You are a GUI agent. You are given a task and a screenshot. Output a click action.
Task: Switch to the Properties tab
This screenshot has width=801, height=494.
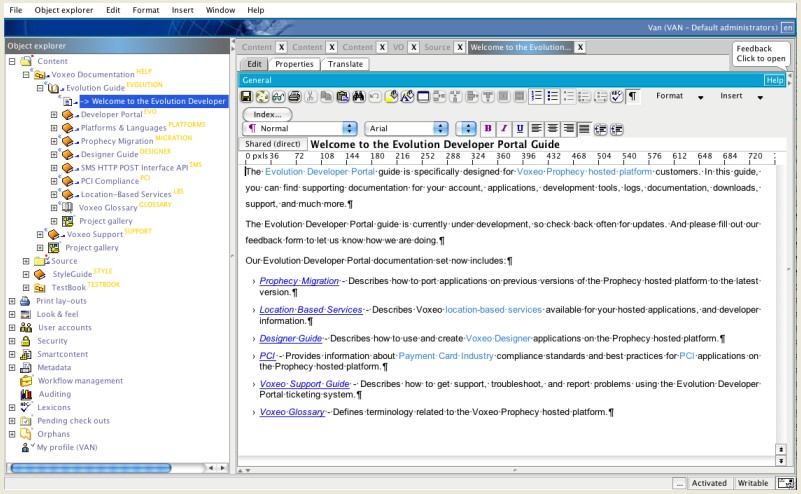coord(294,64)
